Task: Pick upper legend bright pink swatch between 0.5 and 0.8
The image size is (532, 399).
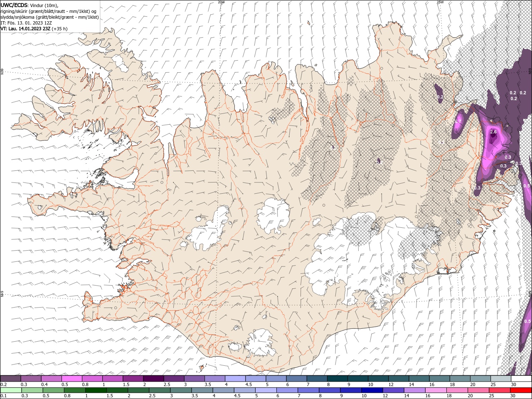Action: click(x=72, y=378)
